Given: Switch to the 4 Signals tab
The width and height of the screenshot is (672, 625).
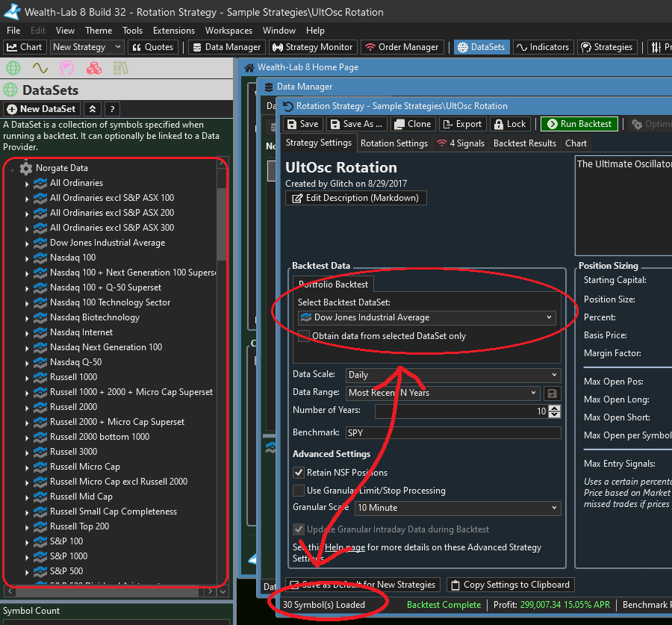Looking at the screenshot, I should pos(461,143).
